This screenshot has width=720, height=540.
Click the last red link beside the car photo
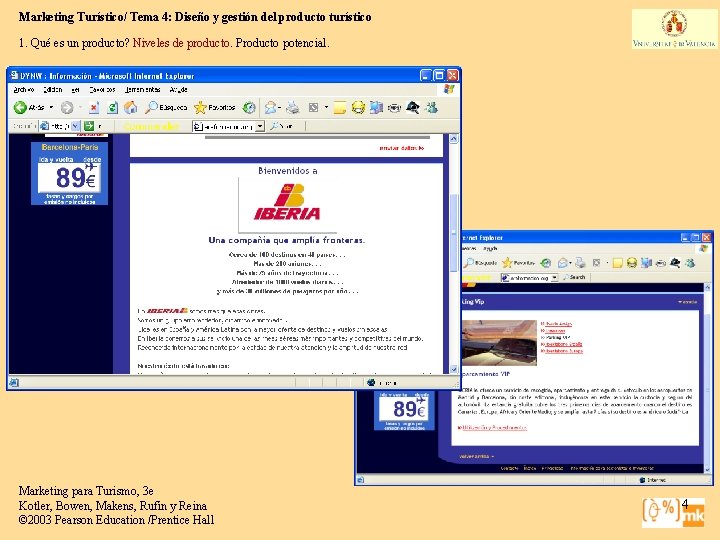point(562,351)
